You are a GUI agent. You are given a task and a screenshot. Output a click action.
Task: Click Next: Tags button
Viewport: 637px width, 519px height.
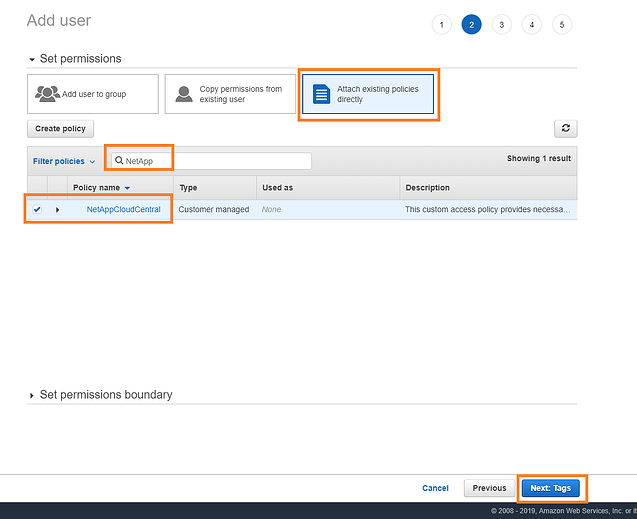(x=550, y=488)
